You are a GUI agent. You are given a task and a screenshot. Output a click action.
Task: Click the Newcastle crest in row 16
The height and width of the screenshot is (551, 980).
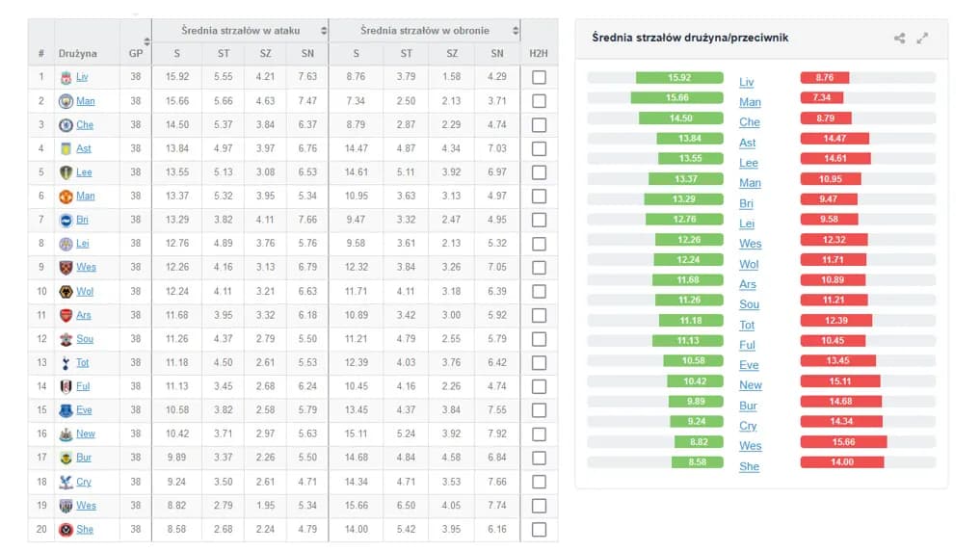(x=66, y=434)
